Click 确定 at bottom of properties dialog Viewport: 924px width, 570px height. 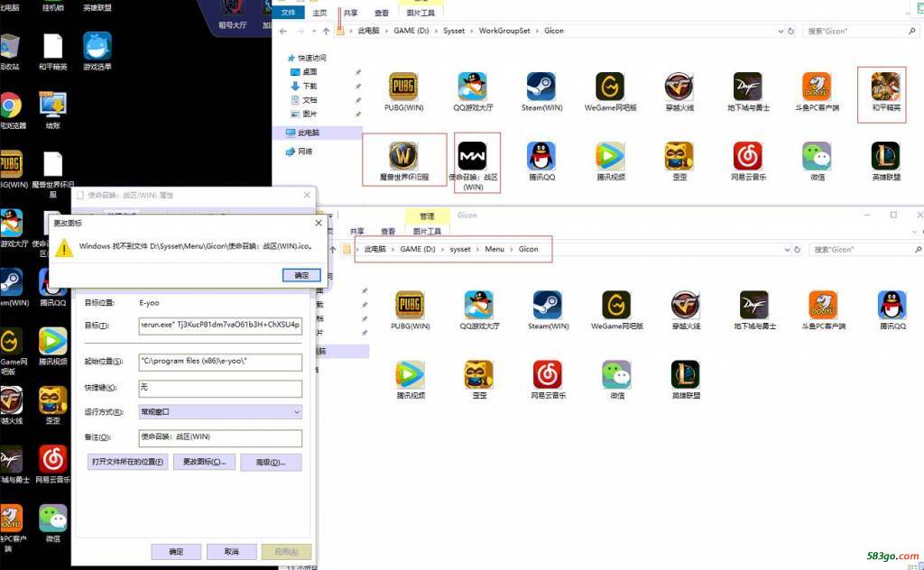pyautogui.click(x=176, y=552)
